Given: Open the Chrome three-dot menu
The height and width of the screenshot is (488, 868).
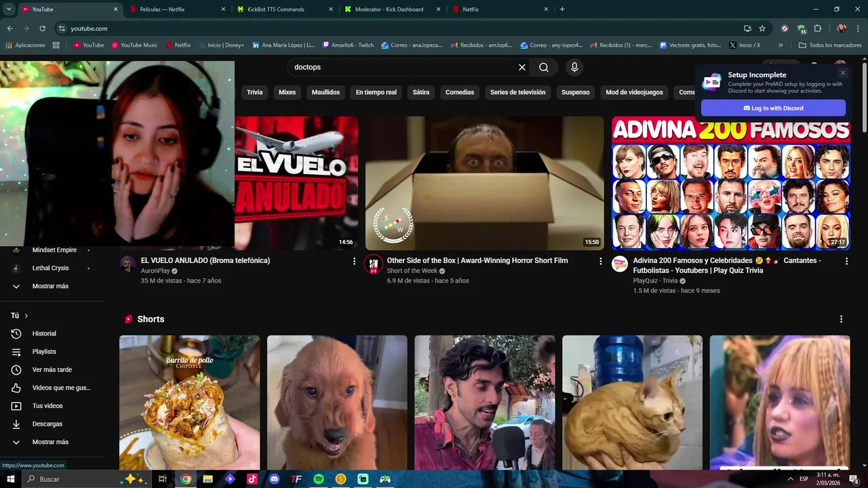Looking at the screenshot, I should [x=857, y=28].
